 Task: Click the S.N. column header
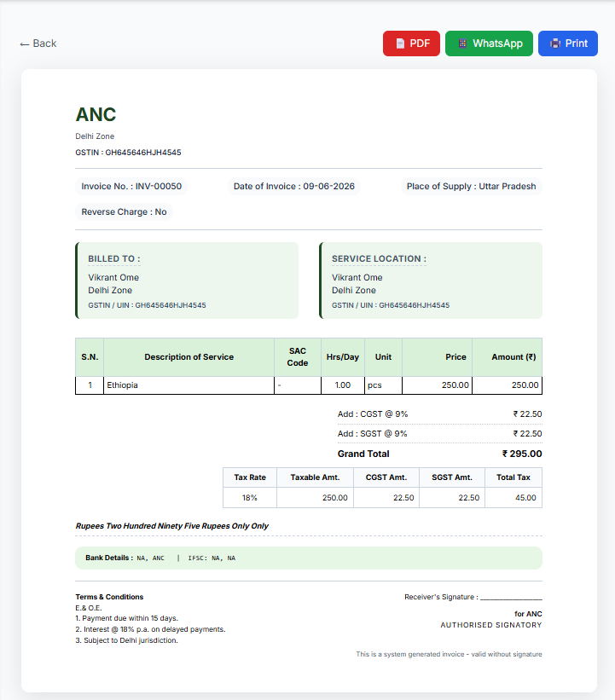pyautogui.click(x=90, y=357)
